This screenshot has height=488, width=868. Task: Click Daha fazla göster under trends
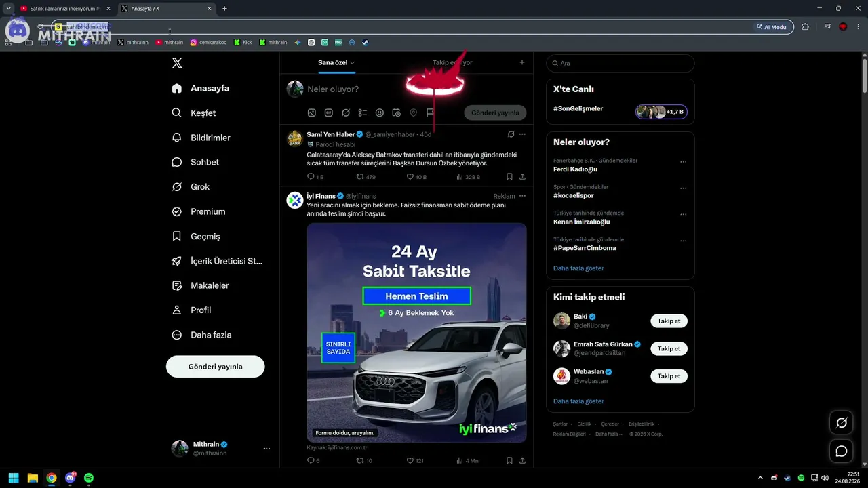(x=578, y=268)
